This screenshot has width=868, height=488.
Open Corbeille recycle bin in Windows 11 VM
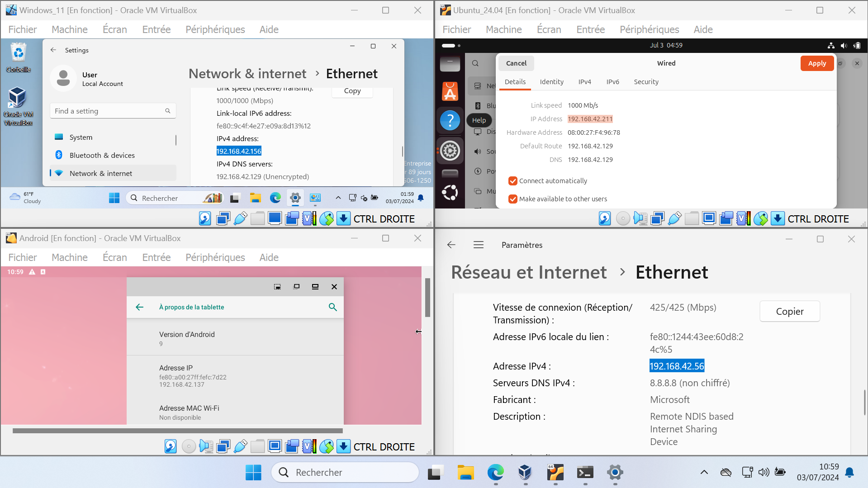click(x=18, y=57)
